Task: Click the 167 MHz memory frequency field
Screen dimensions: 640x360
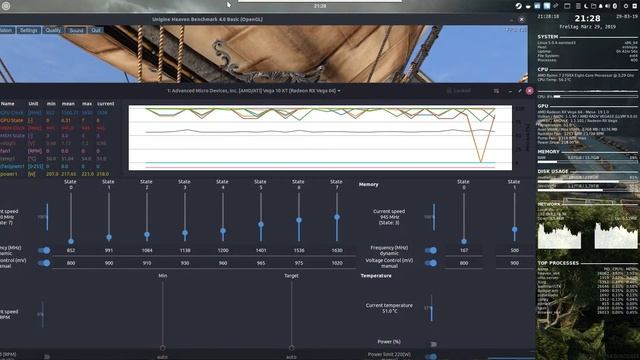Action: coord(464,251)
